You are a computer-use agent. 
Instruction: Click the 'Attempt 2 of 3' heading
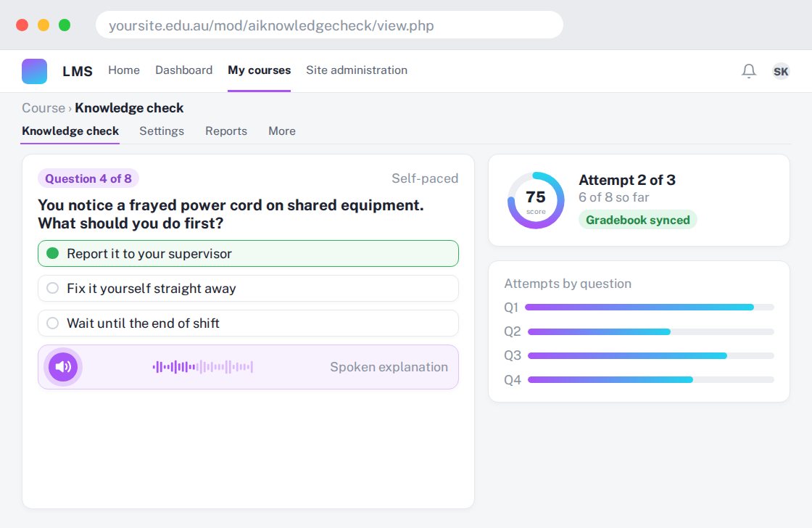click(x=627, y=180)
